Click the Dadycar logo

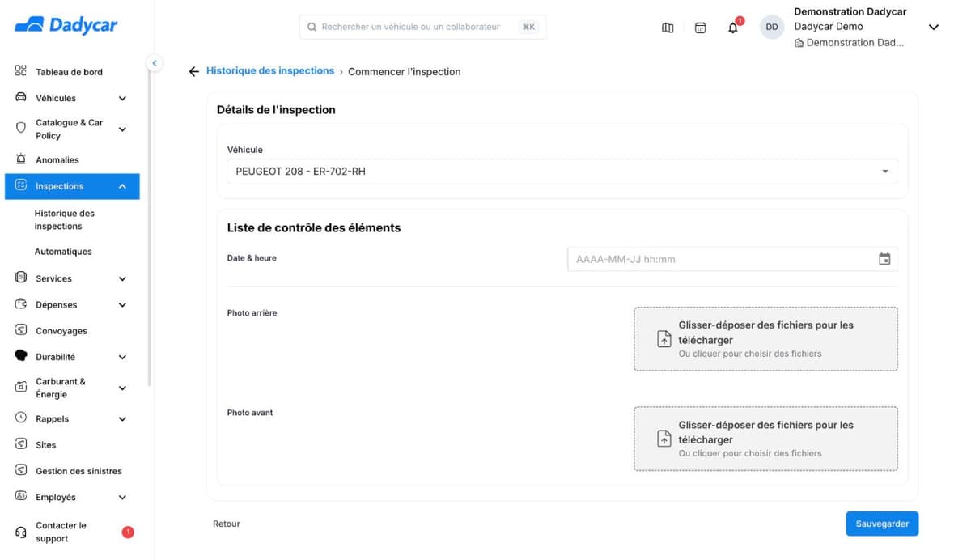(x=66, y=26)
